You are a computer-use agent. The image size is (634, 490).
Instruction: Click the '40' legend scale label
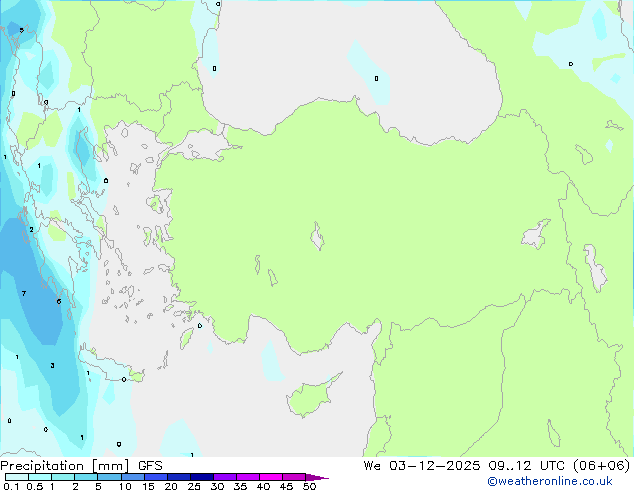click(263, 486)
